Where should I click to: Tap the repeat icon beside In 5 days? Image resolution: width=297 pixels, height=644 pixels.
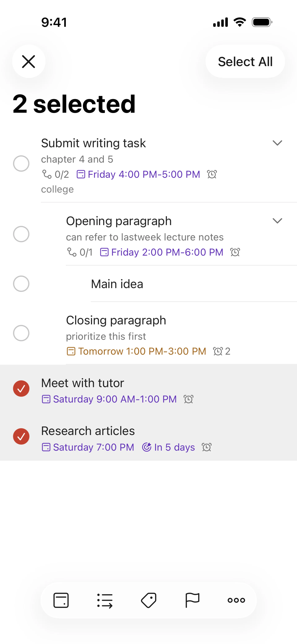[x=146, y=447]
